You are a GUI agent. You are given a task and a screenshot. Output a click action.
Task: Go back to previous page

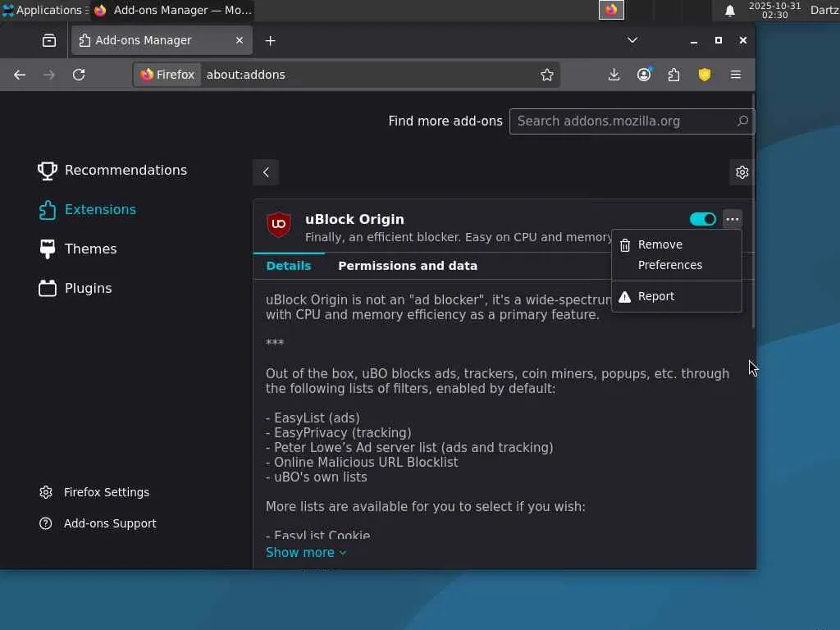tap(20, 75)
